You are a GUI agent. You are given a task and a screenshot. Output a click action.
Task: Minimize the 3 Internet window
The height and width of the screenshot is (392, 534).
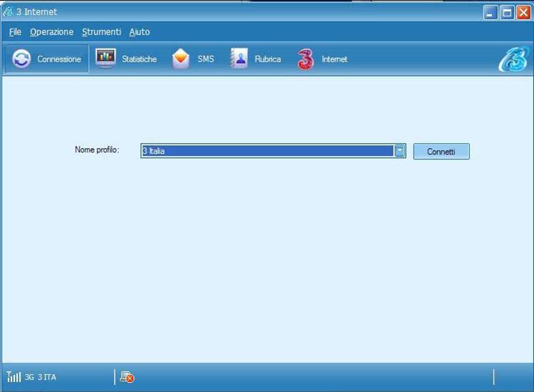[491, 12]
